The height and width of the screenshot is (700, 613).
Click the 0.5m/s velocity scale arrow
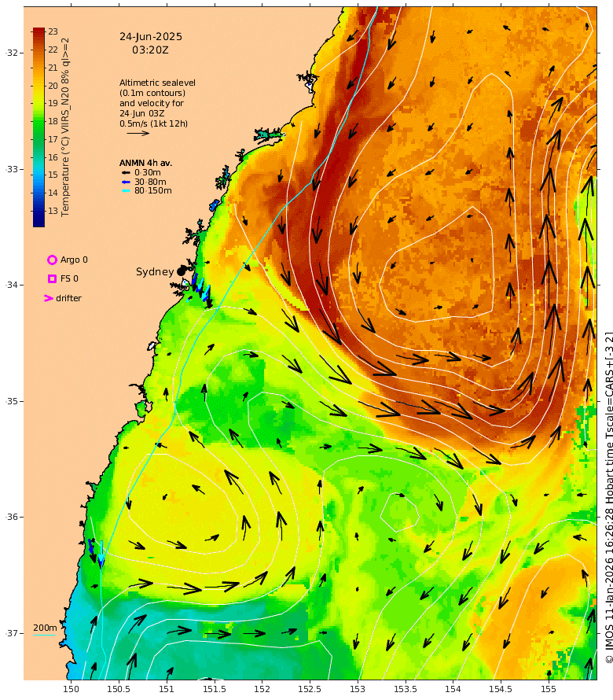tap(138, 133)
